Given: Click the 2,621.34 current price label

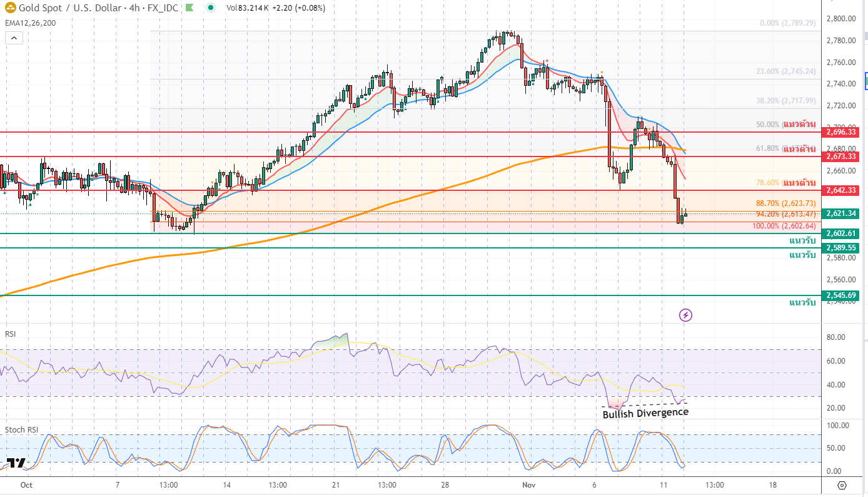Looking at the screenshot, I should pyautogui.click(x=841, y=213).
